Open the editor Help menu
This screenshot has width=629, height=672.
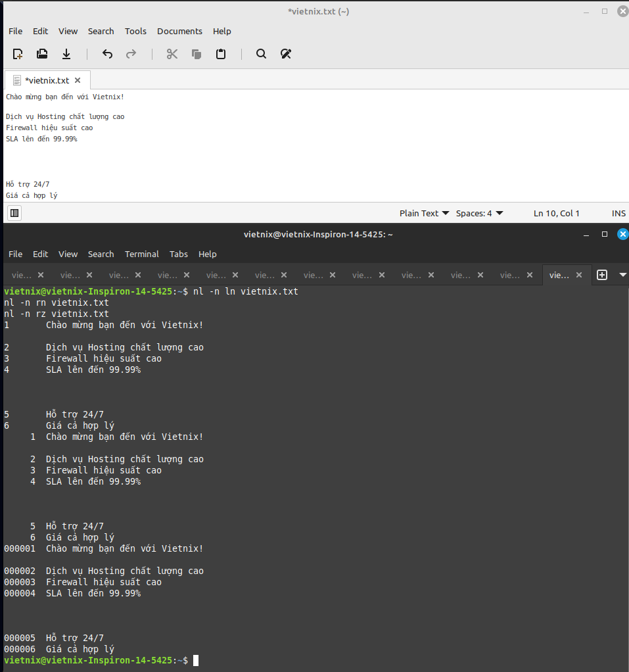click(x=222, y=32)
